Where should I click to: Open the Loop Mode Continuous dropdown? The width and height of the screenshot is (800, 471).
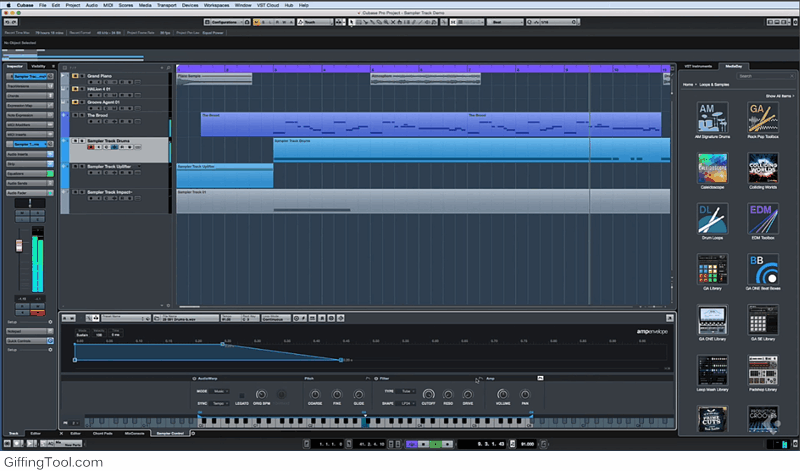point(276,318)
